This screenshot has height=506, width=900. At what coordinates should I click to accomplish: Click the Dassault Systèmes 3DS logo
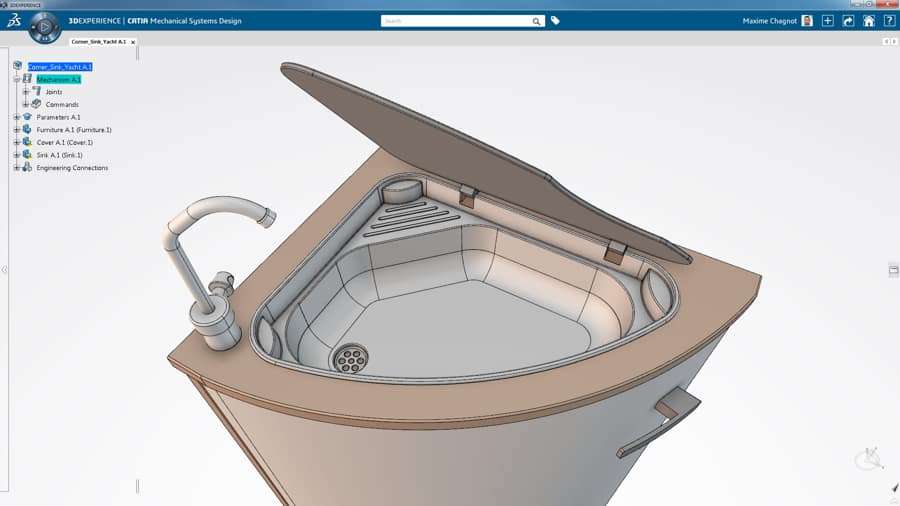14,21
